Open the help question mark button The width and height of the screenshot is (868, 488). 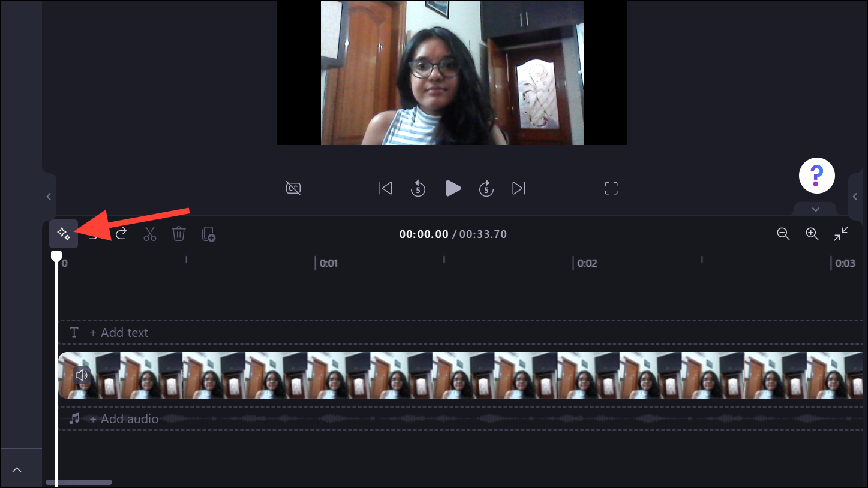(x=817, y=176)
